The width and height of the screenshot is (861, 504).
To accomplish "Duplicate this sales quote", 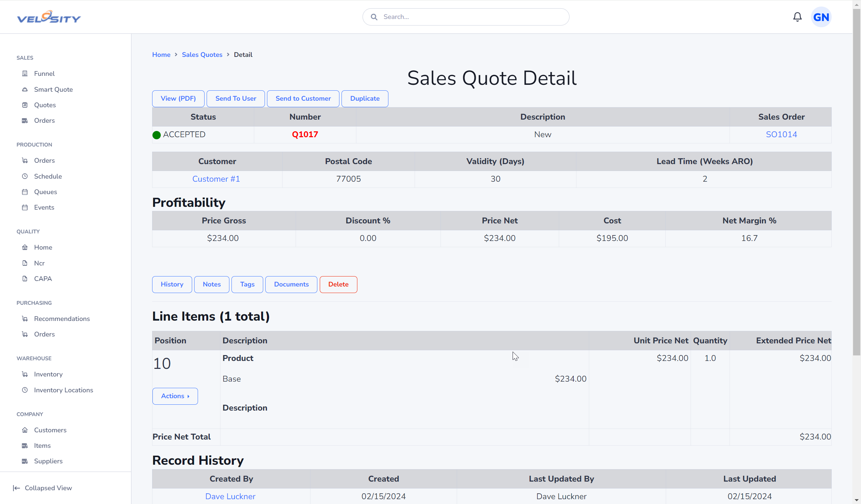I will [x=365, y=99].
